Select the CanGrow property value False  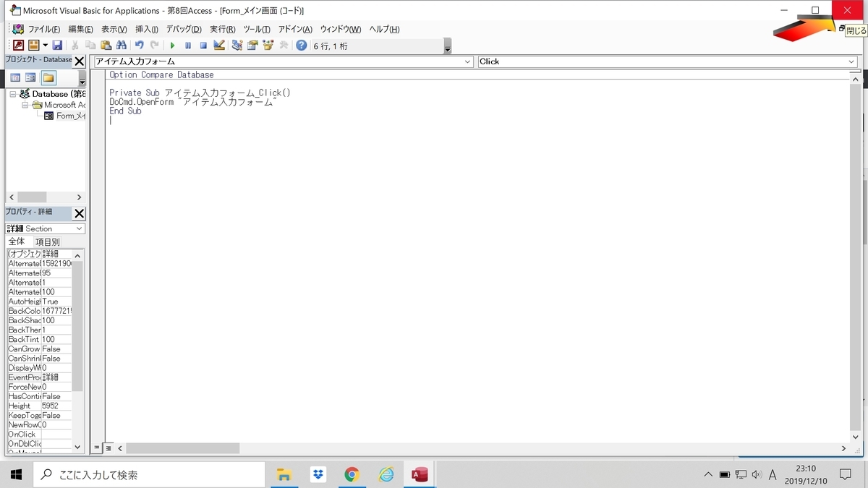[56, 348]
